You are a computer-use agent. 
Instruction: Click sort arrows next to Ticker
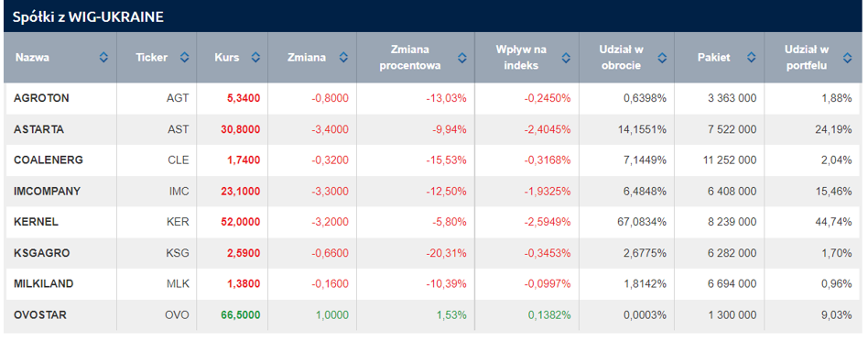coord(185,57)
